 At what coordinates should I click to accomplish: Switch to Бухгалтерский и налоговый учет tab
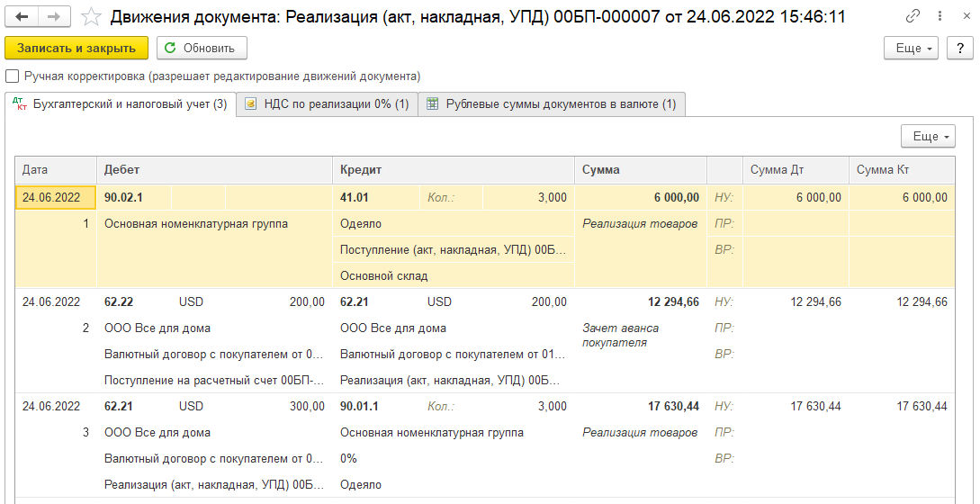[x=120, y=104]
